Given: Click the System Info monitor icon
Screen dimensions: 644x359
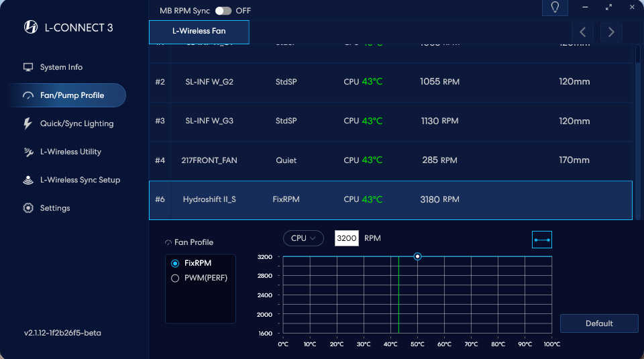Looking at the screenshot, I should (x=28, y=67).
